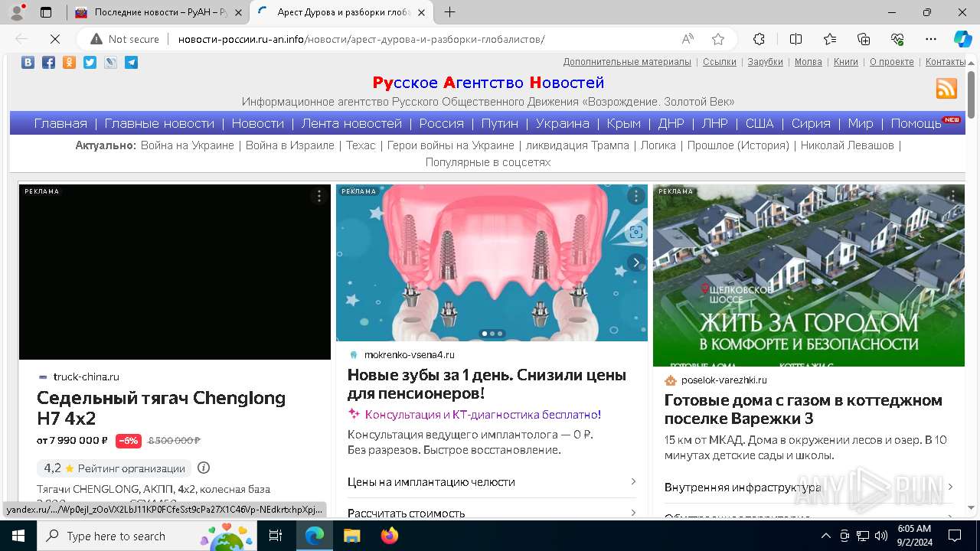Open 'О проекте' top link
The height and width of the screenshot is (551, 980).
(892, 62)
